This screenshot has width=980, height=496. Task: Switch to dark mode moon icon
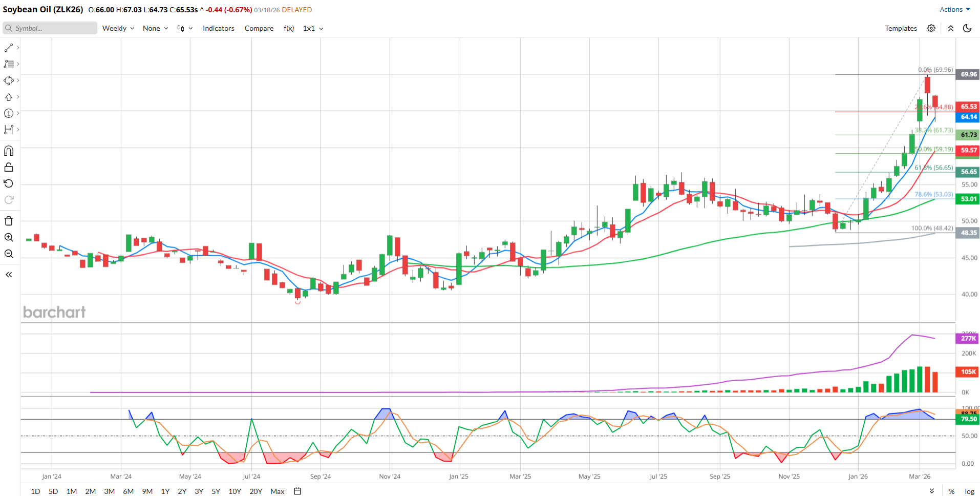(x=967, y=28)
